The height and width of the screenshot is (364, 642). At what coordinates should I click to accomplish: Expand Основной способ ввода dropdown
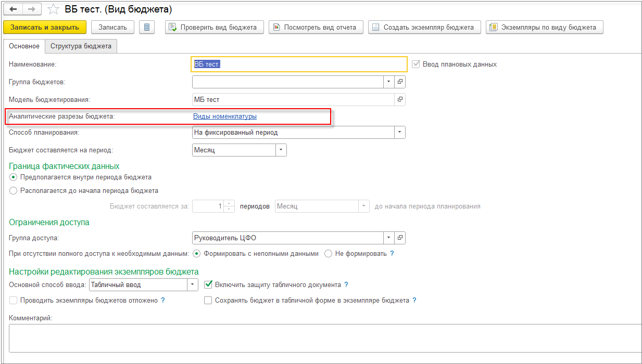tap(193, 284)
